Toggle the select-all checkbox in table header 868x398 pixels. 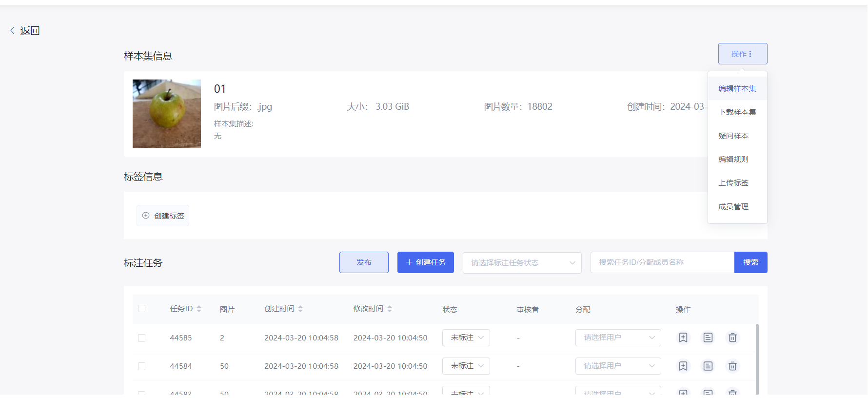[142, 309]
